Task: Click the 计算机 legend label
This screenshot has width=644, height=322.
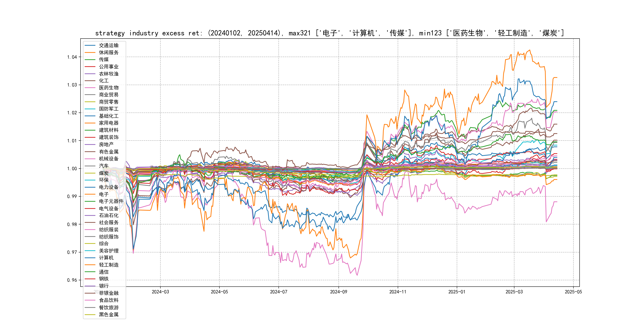Action: [x=106, y=258]
